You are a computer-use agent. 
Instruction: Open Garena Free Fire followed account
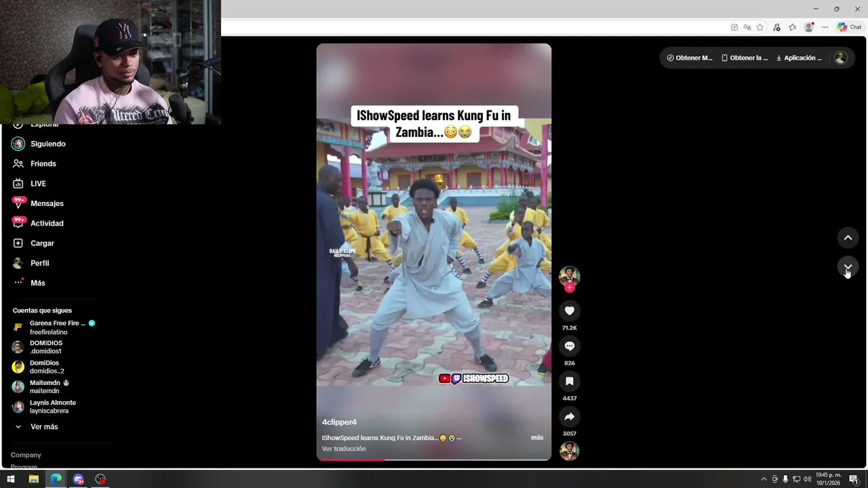[54, 327]
